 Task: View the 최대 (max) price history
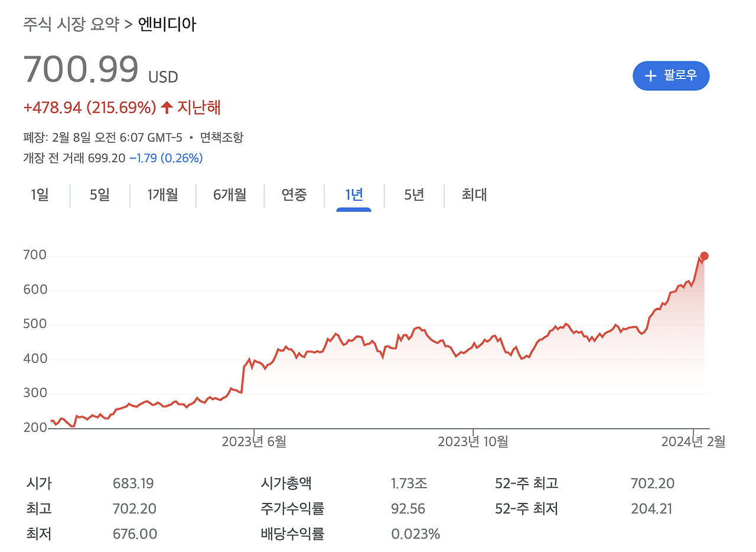tap(474, 195)
